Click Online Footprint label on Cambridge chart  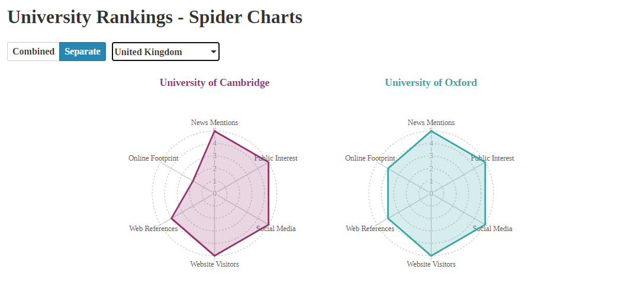(x=153, y=158)
